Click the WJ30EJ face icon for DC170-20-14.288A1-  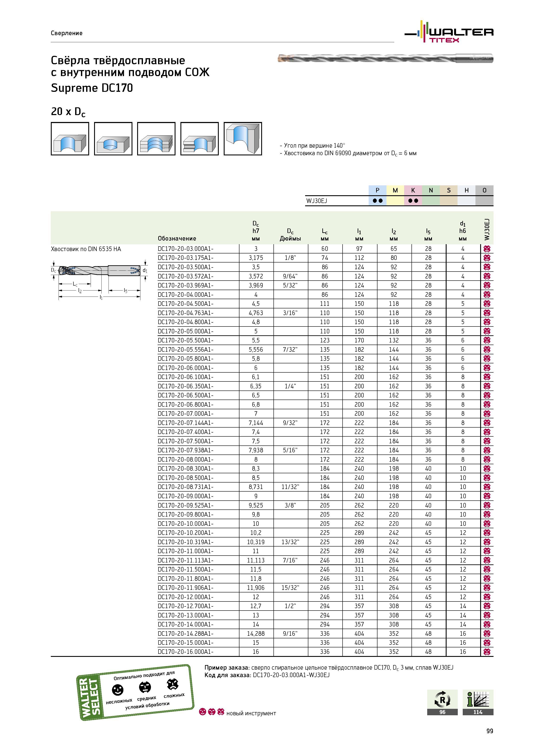[x=487, y=634]
